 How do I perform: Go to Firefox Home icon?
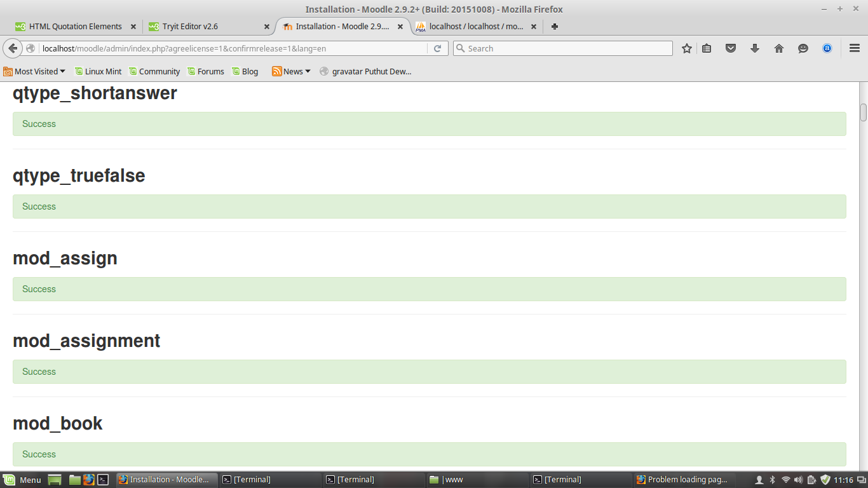(x=779, y=48)
